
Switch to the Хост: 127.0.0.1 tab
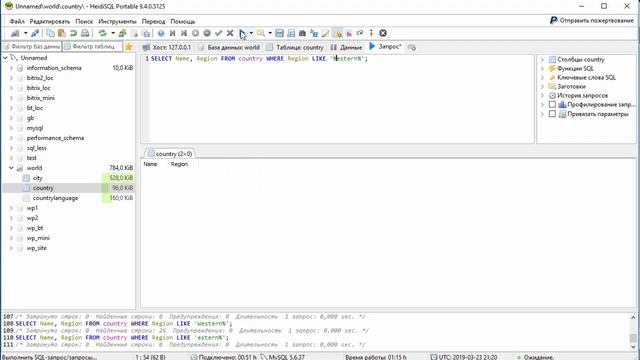coord(167,47)
